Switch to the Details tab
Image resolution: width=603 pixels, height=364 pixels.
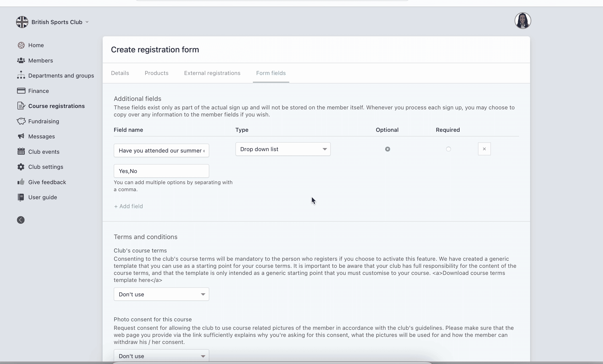tap(120, 73)
